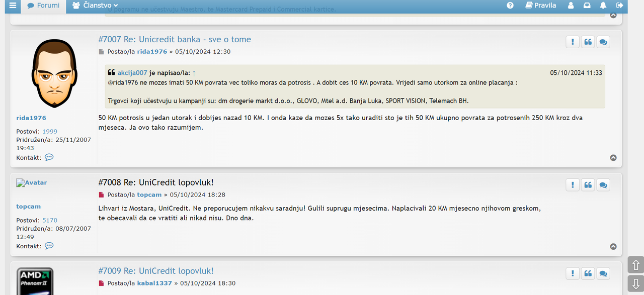Report post #7008 with the exclamation icon
644x295 pixels.
tap(573, 185)
